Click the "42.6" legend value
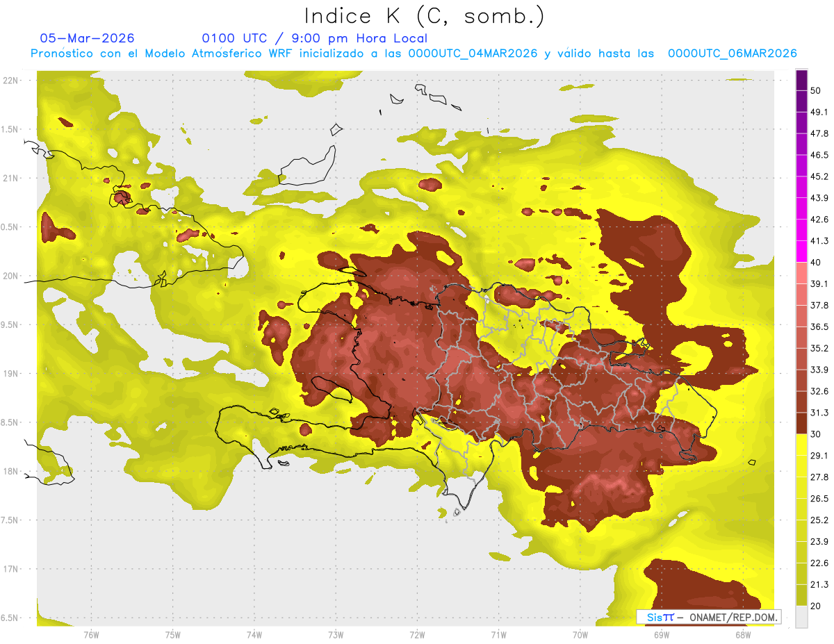This screenshot has width=834, height=644. click(x=819, y=220)
